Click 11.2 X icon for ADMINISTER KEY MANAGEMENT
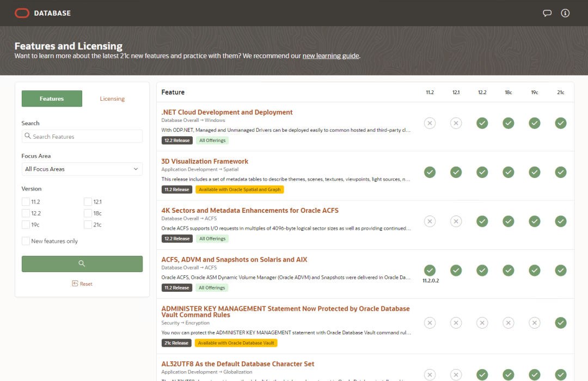The height and width of the screenshot is (381, 588). pyautogui.click(x=430, y=323)
